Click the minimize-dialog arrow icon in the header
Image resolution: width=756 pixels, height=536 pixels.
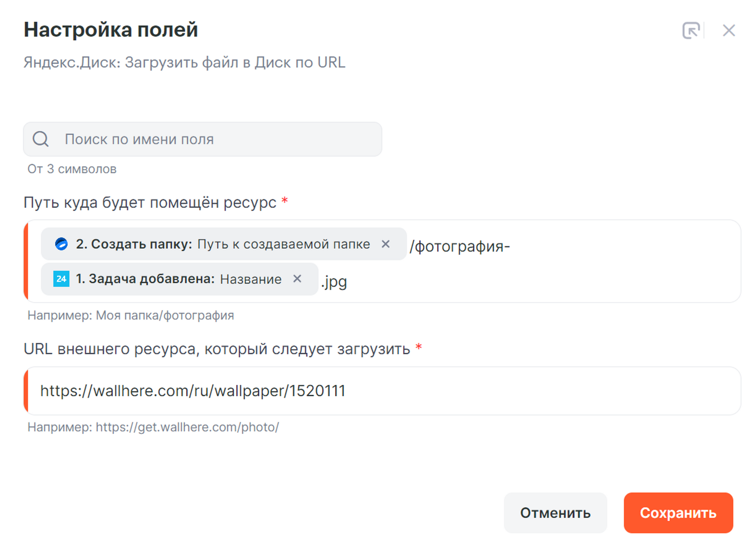(x=691, y=31)
